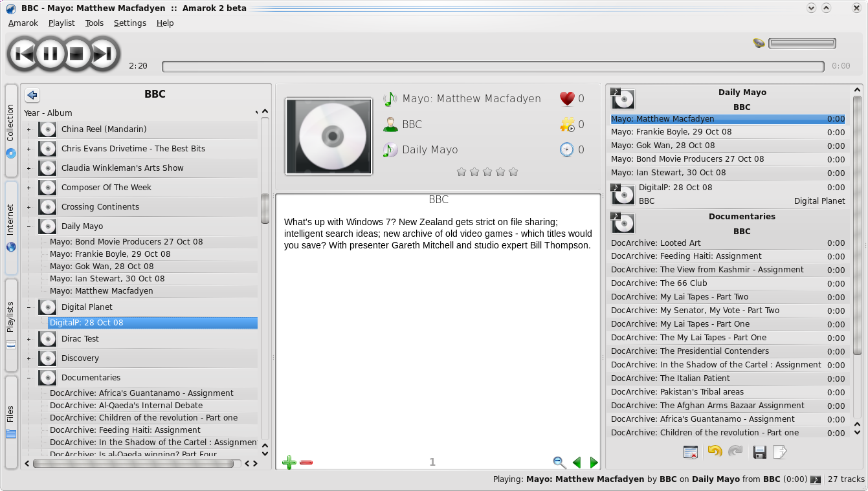Screen dimensions: 868x491
Task: Redo the playlist change
Action: [735, 452]
